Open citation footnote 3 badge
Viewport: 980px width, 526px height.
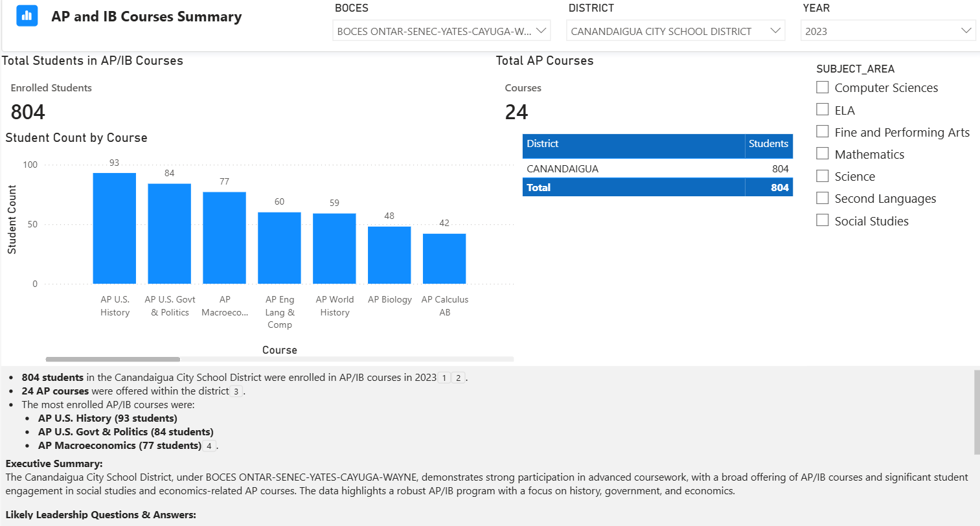click(236, 391)
